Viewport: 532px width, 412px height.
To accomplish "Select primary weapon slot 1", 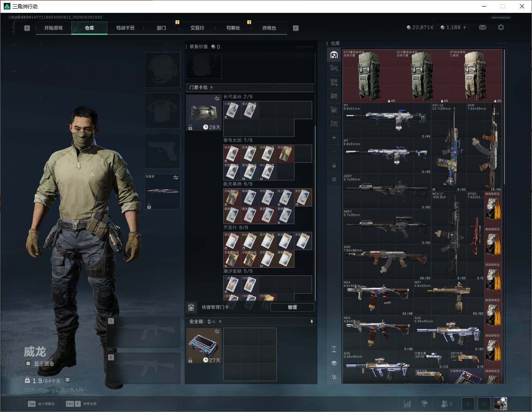I will [x=143, y=332].
